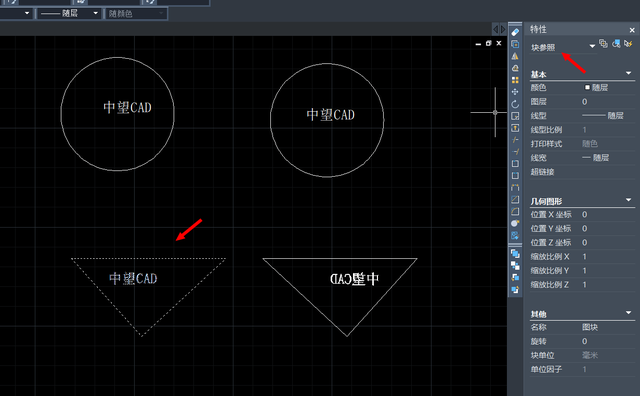
Task: Select the Rotate tool
Action: coord(515,104)
